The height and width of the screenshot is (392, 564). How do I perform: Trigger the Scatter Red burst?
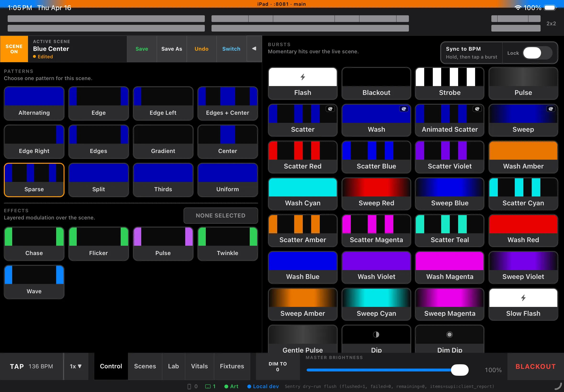(303, 157)
